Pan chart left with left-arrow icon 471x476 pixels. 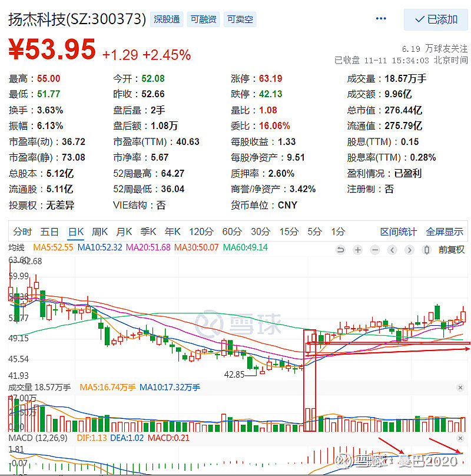(x=392, y=250)
